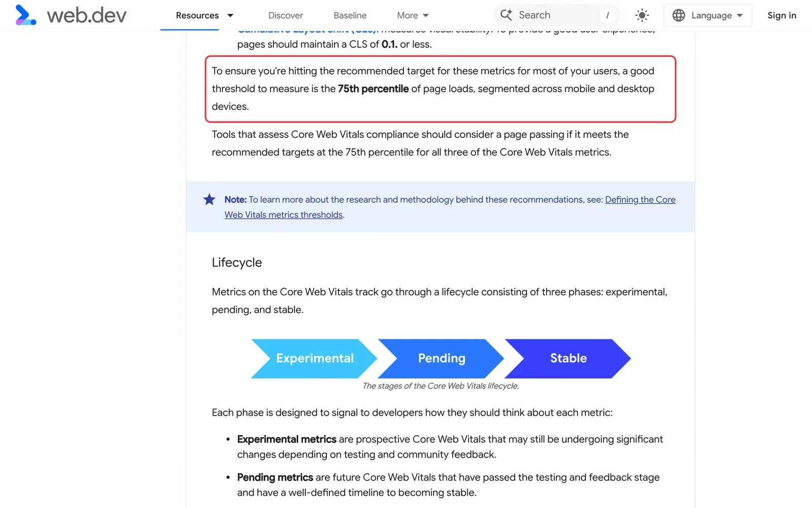The height and width of the screenshot is (508, 812).
Task: Click the web.dev logo icon
Action: pyautogui.click(x=26, y=15)
